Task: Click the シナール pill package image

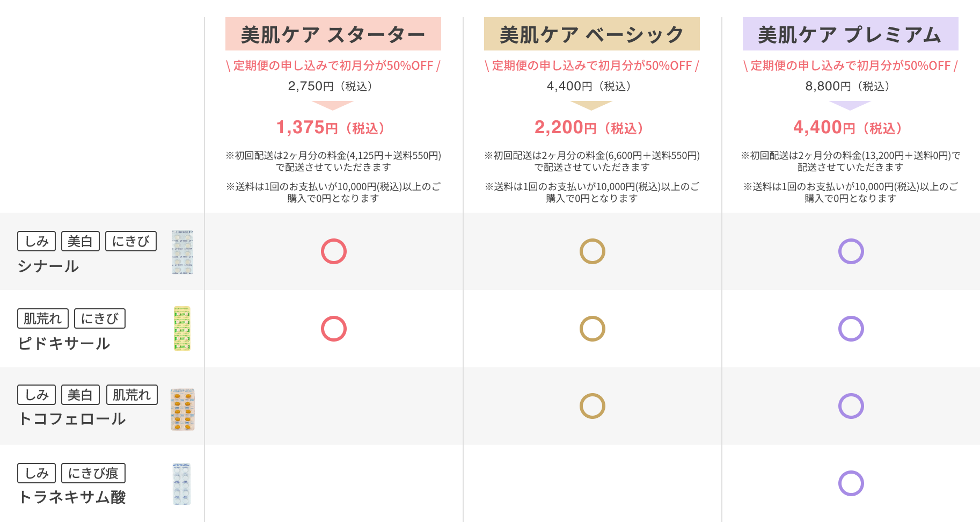Action: pos(182,252)
